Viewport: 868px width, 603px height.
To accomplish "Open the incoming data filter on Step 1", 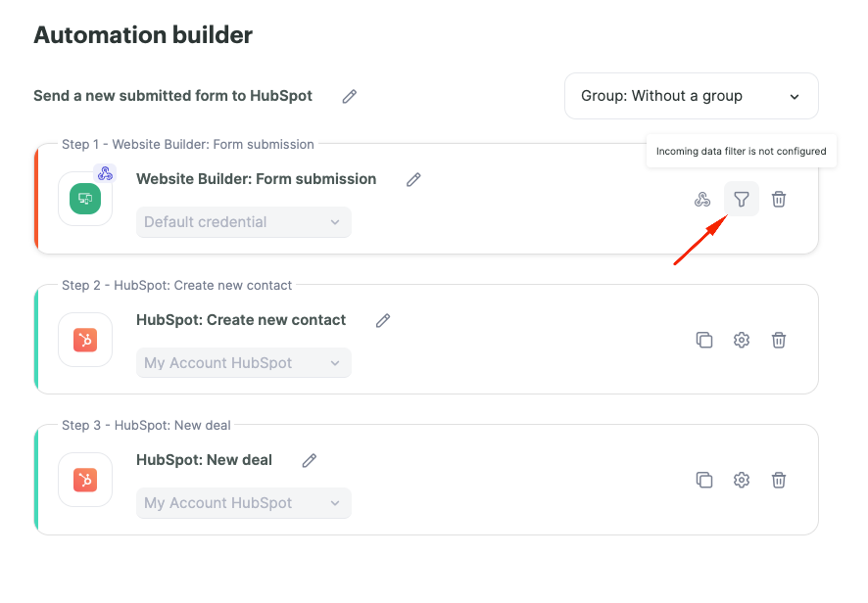I will click(742, 199).
